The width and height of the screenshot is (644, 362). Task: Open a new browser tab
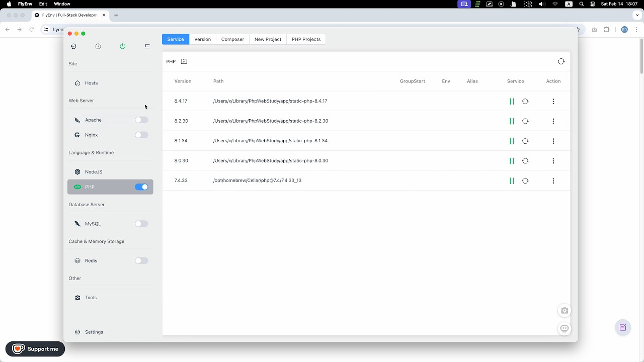coord(116,15)
